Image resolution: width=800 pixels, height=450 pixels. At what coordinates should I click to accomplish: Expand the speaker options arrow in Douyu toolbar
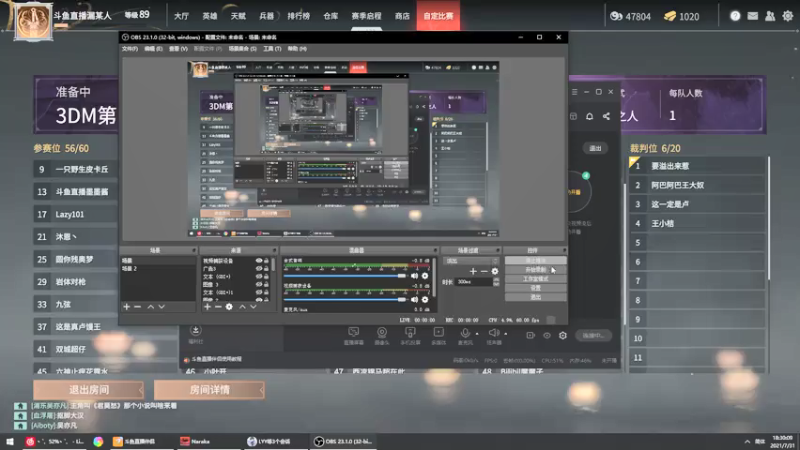pyautogui.click(x=506, y=334)
